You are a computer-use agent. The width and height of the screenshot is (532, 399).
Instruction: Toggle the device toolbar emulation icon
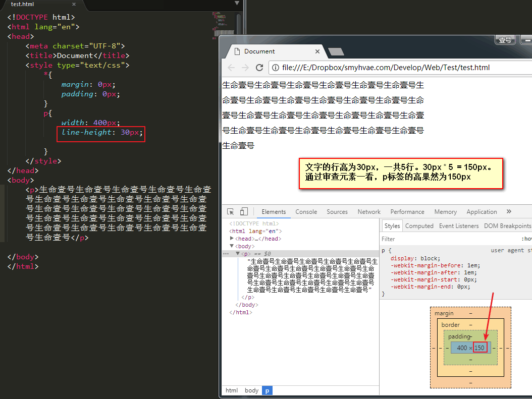pyautogui.click(x=243, y=211)
